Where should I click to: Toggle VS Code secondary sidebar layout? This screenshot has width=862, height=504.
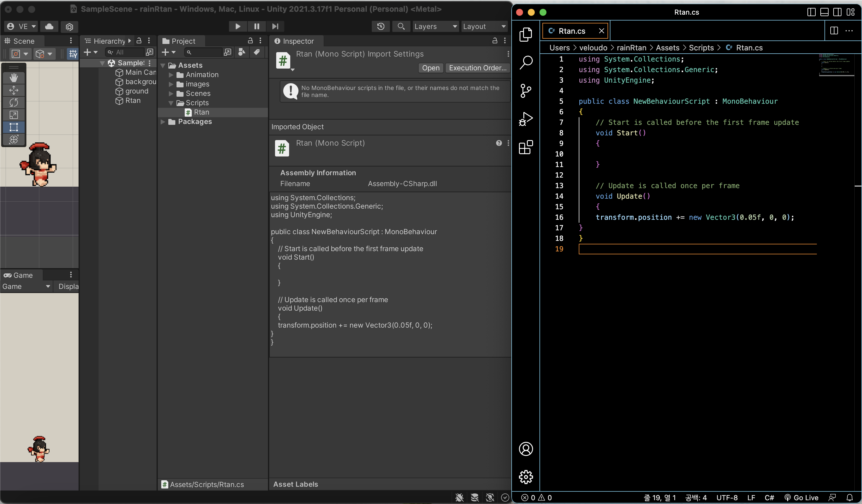(x=837, y=12)
